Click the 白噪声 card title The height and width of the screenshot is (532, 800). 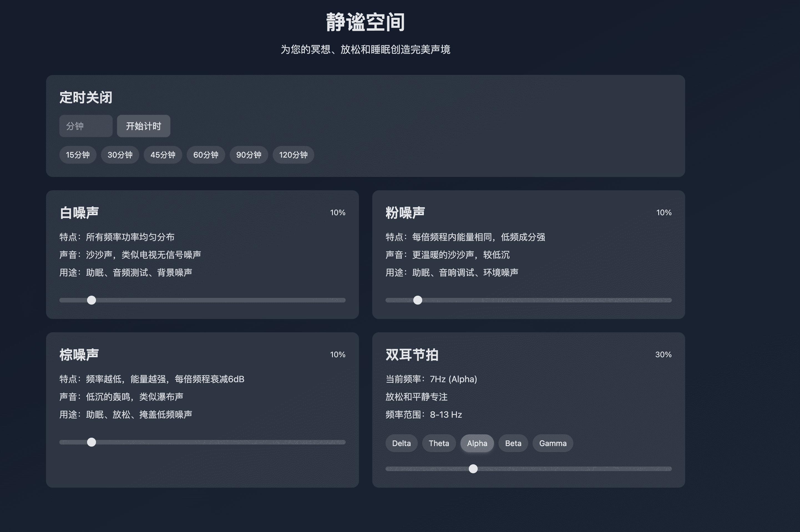coord(79,213)
